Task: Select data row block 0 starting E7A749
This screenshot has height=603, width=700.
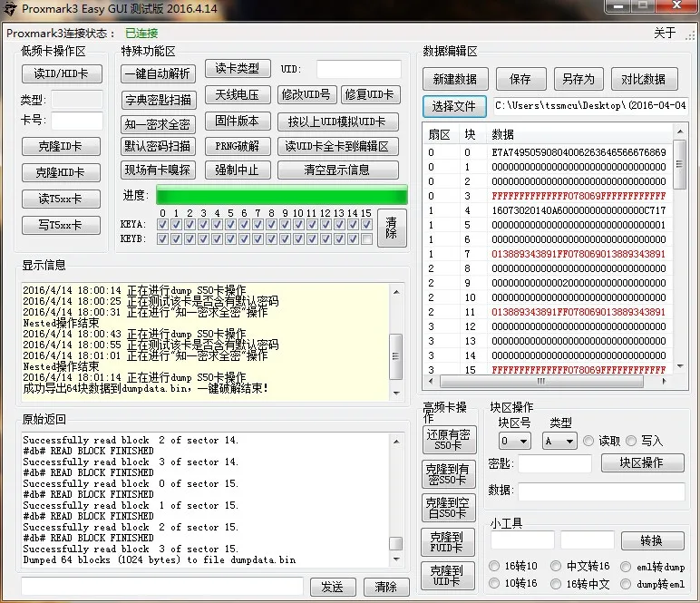Action: pos(548,152)
